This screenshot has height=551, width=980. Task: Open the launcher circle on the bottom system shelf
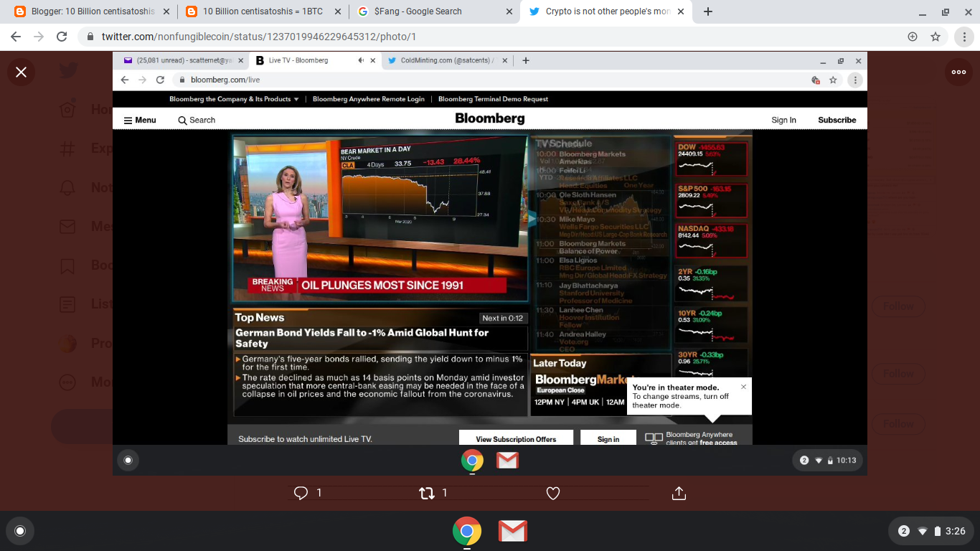click(x=20, y=531)
